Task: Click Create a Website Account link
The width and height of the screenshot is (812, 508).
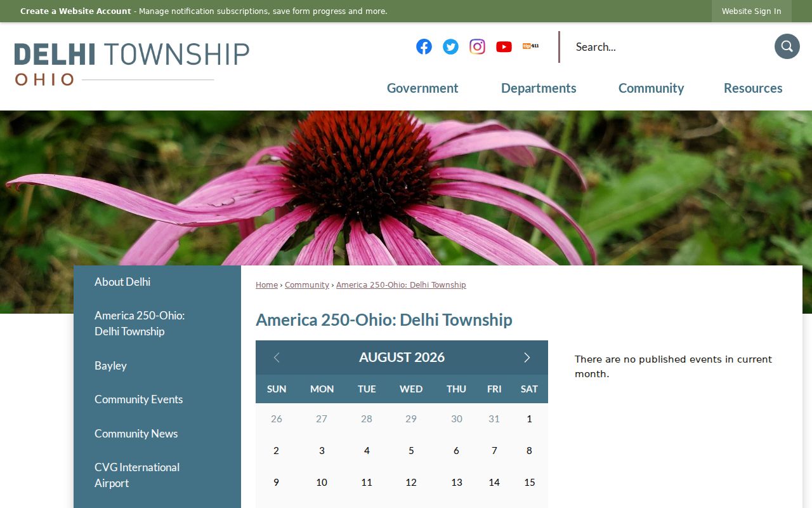Action: coord(75,11)
